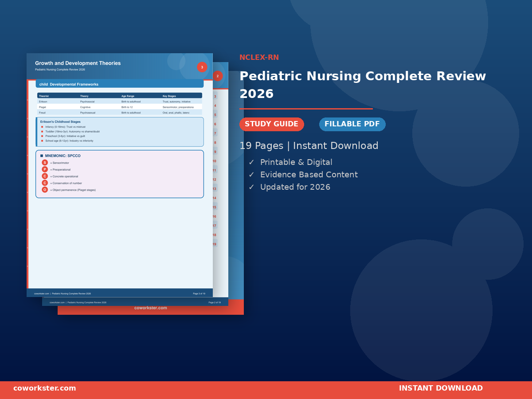Click the Key Stages column header
The width and height of the screenshot is (532, 399).
169,96
